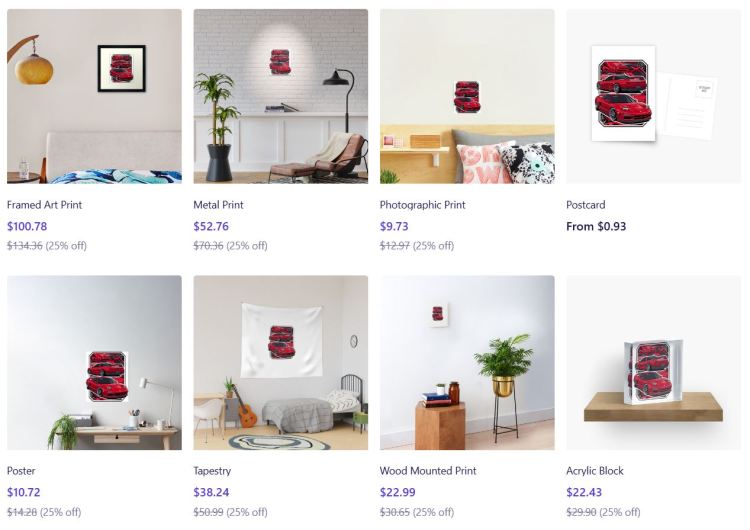Click the Acrylic Block title link
750x530 pixels.
pos(595,471)
